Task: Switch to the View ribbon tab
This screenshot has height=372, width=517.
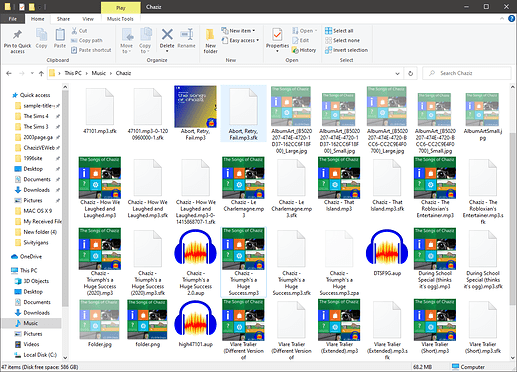Action: coord(88,19)
